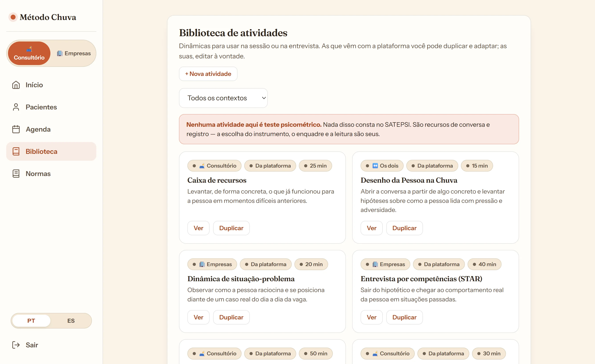Viewport: 595px width, 364px height.
Task: Click arrows icon on Os dois tag
Action: (375, 166)
